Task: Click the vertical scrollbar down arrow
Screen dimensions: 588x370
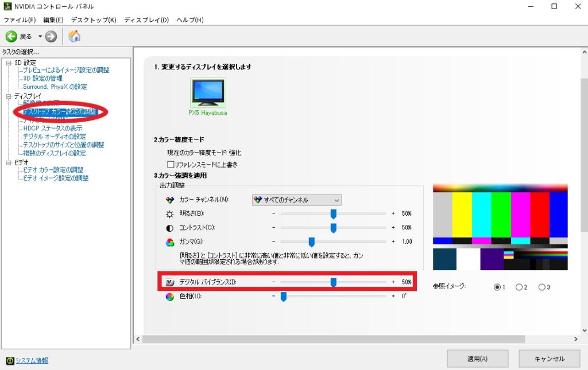Action: point(584,330)
